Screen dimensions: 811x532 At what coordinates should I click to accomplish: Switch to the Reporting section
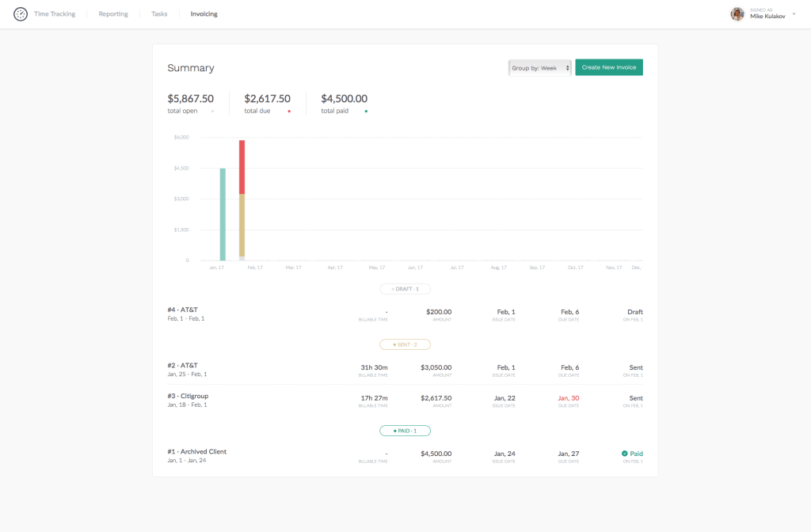click(112, 13)
